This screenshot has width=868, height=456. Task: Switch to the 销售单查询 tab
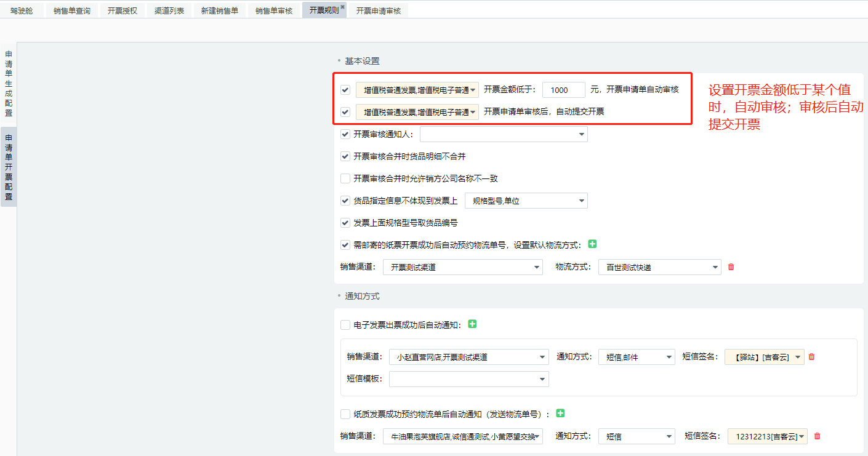(72, 10)
